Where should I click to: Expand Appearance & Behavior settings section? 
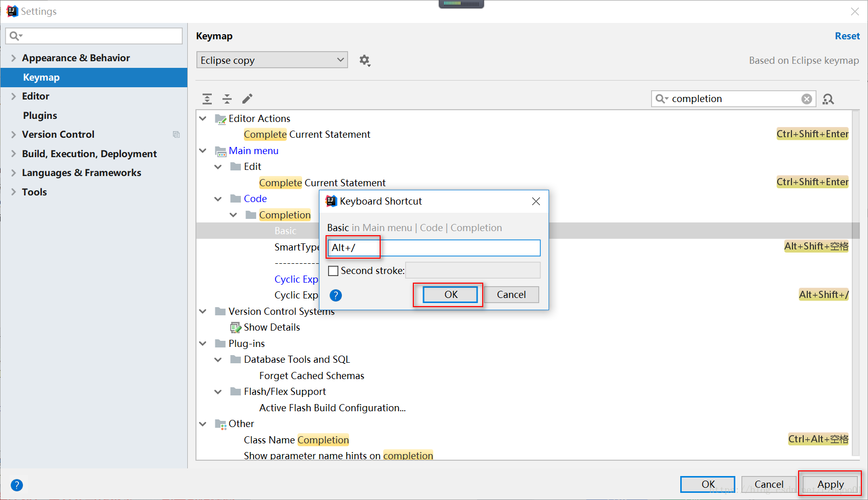[14, 58]
